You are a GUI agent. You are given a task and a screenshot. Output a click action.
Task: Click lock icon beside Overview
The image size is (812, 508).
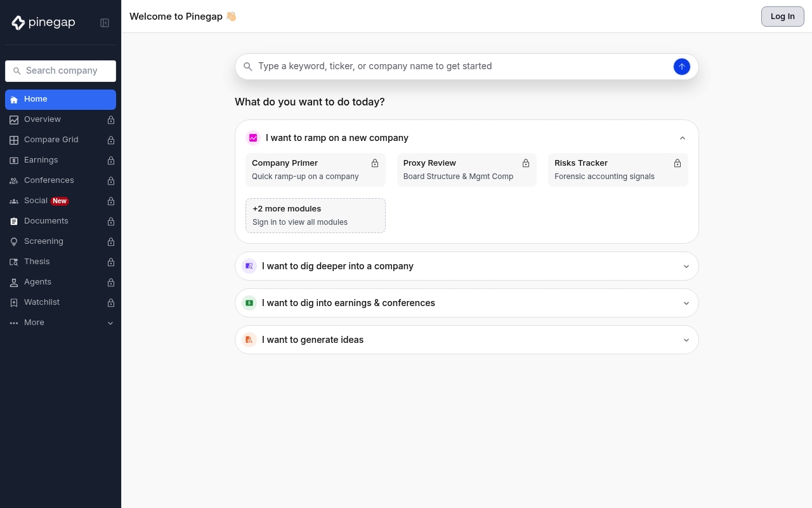point(111,120)
